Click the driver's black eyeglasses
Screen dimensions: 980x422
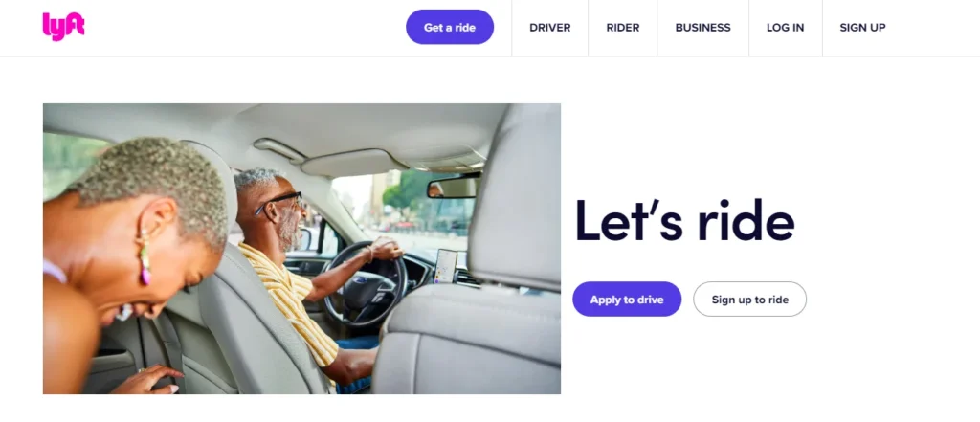tap(278, 203)
